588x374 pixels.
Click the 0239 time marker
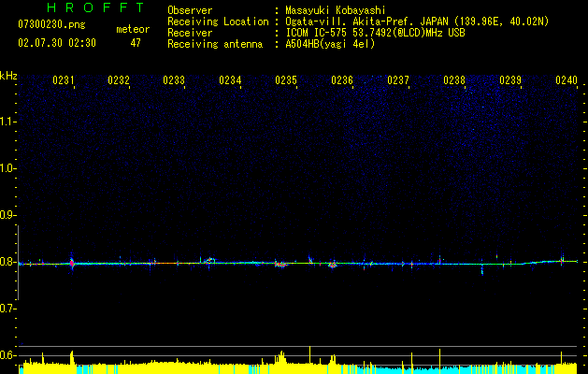pos(510,80)
